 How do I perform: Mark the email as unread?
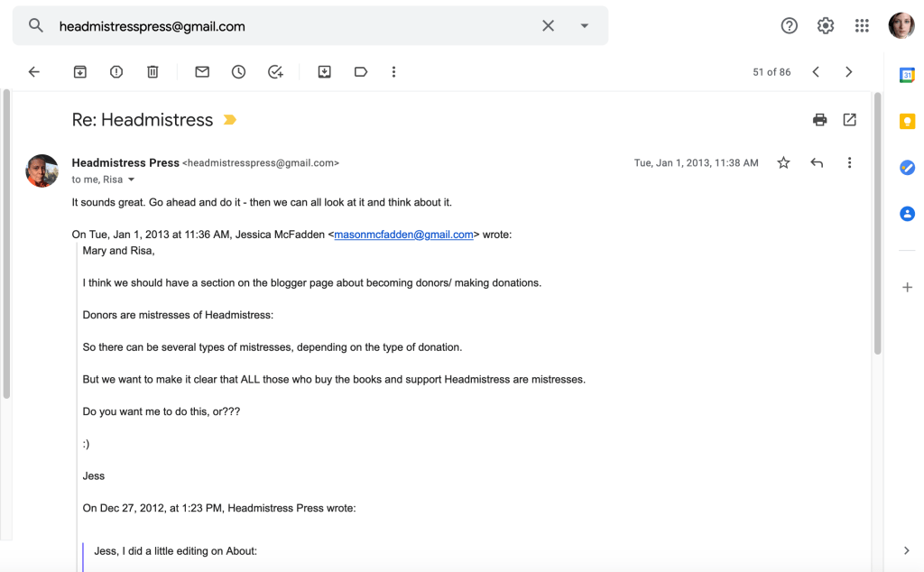coord(202,72)
